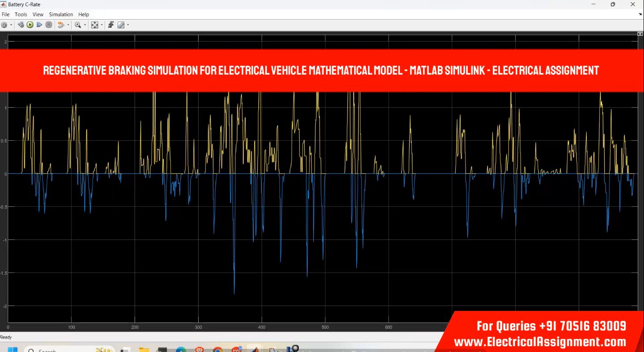
Task: Click the Triggers toolbar icon
Action: [111, 25]
